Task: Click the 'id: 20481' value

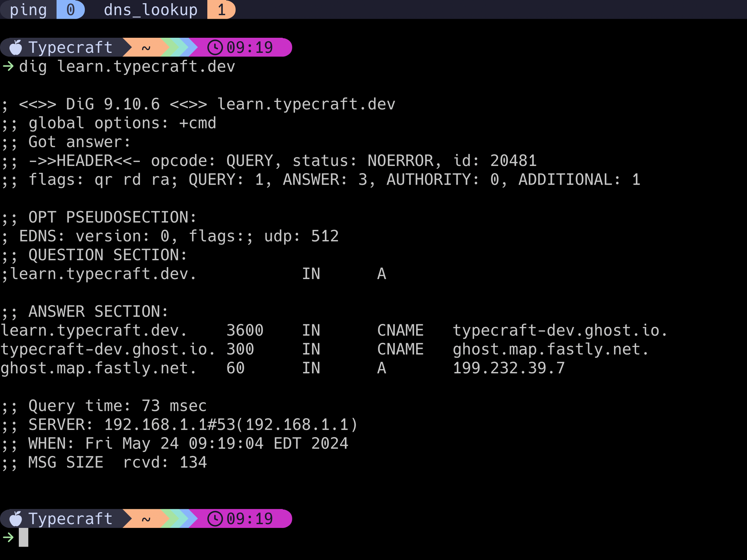Action: 495,161
